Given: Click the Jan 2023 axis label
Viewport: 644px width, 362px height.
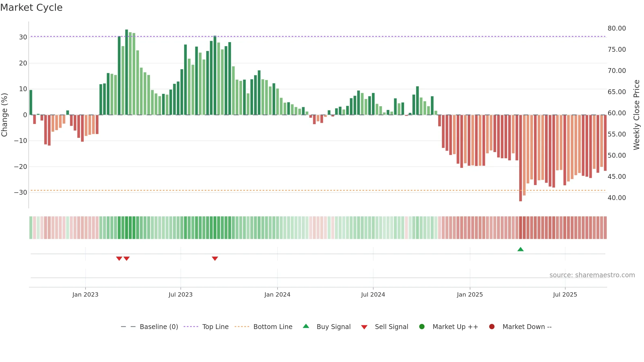Looking at the screenshot, I should (85, 294).
